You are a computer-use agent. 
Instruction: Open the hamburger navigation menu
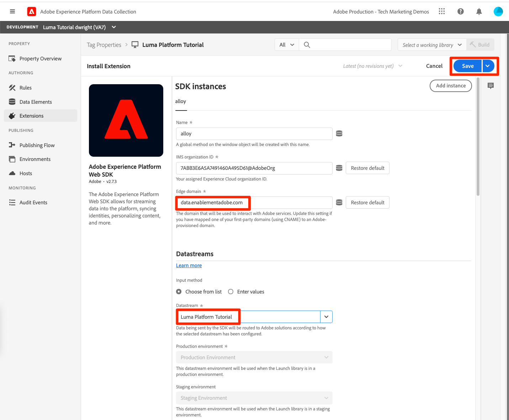(12, 11)
